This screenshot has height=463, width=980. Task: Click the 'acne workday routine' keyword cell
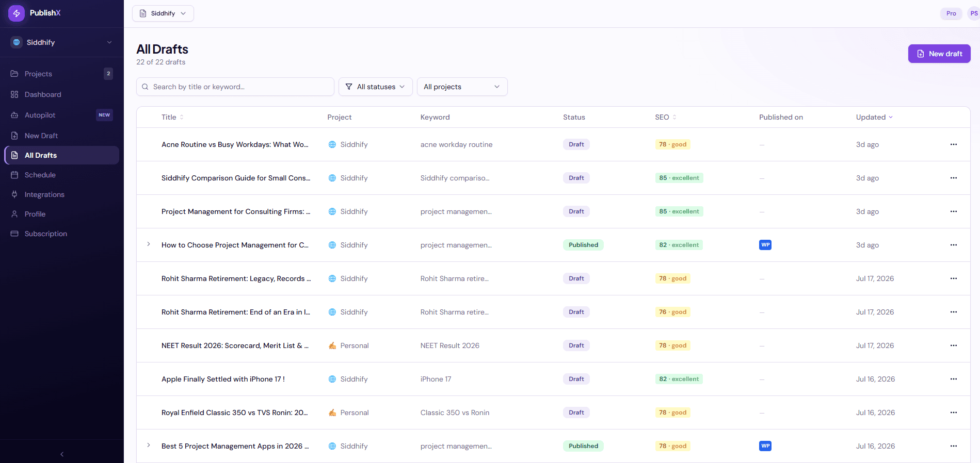(456, 144)
